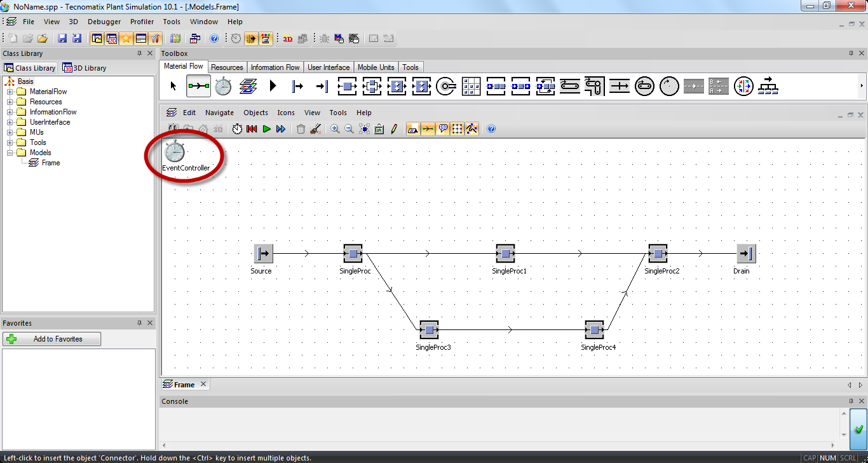Switch to the Information Flow tab in the Toolbox
868x463 pixels.
275,67
